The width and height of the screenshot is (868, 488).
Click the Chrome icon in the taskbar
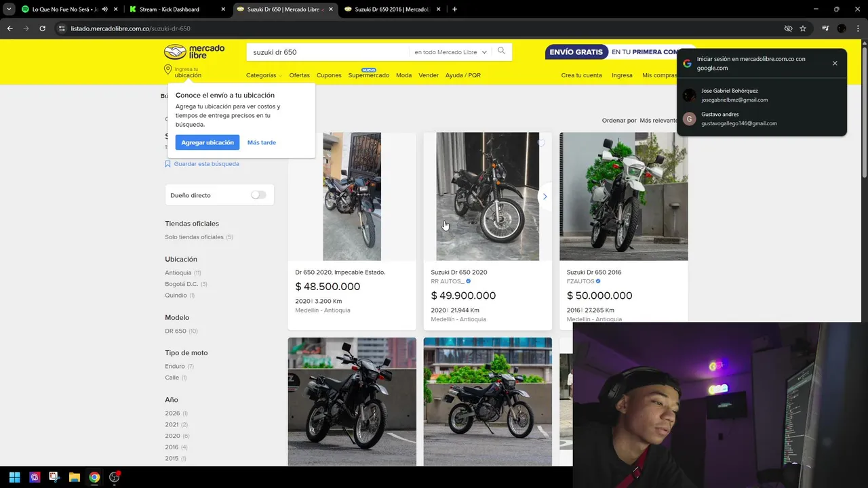[94, 477]
